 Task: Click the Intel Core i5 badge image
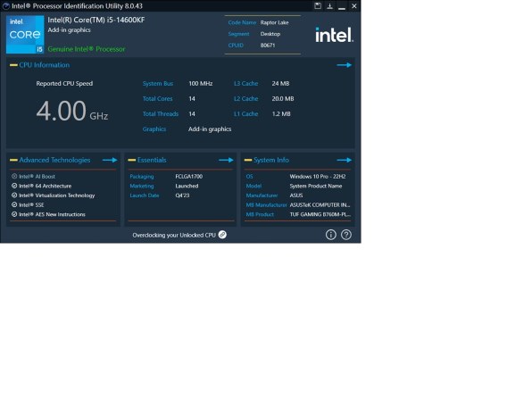point(25,34)
